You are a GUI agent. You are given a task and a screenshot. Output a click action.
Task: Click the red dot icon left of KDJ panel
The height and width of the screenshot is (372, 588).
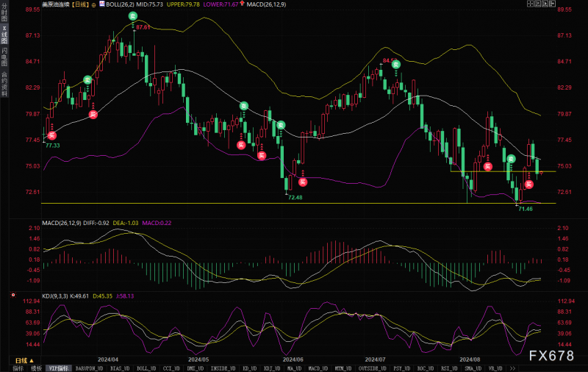pos(13,295)
